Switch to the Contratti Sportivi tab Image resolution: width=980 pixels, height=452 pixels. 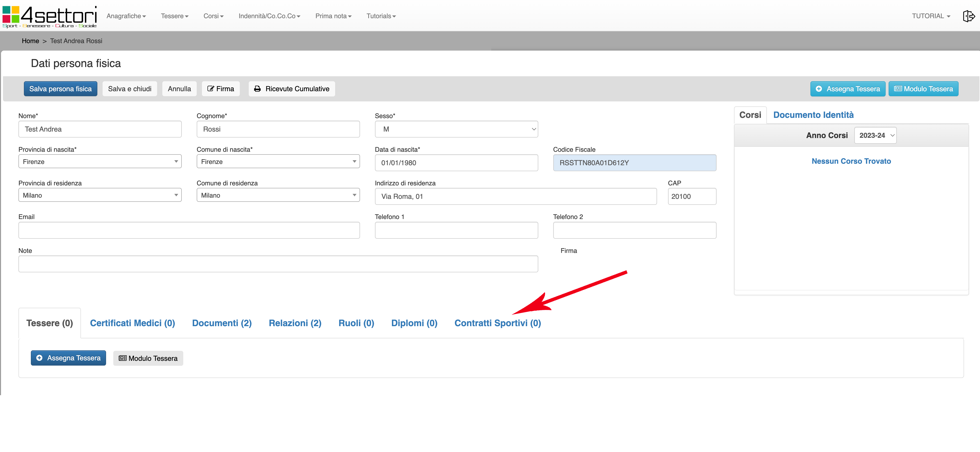click(497, 323)
